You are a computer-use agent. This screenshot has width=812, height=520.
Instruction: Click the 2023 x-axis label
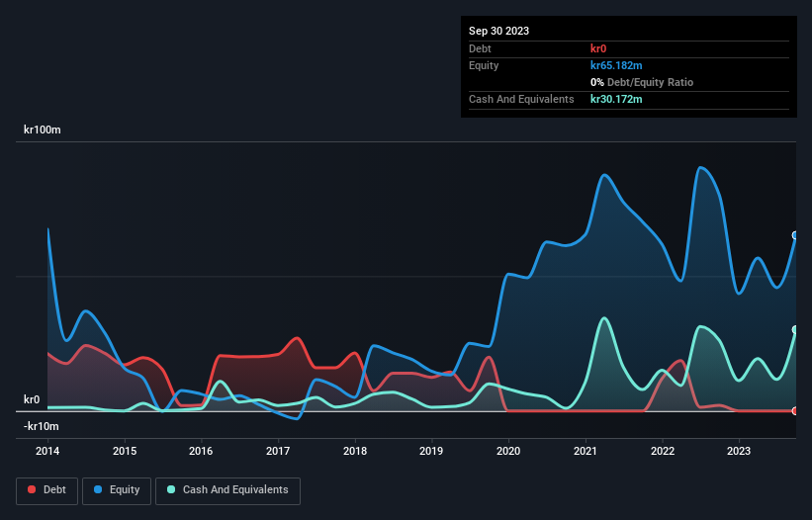[739, 451]
